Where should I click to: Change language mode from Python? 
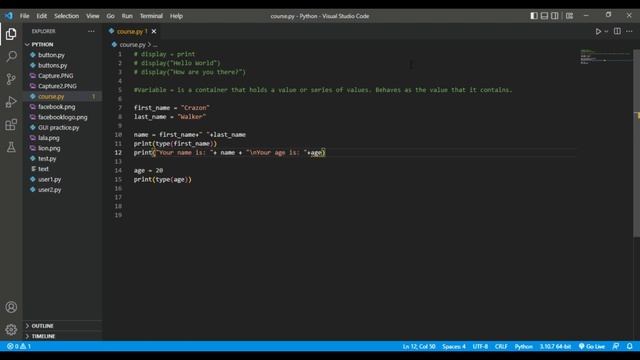[523, 347]
